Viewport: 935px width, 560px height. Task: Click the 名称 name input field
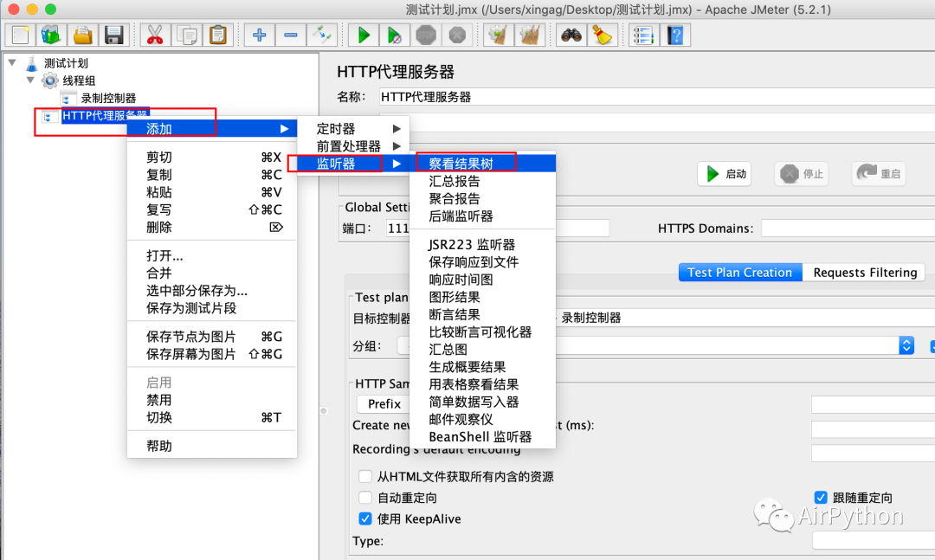(657, 97)
